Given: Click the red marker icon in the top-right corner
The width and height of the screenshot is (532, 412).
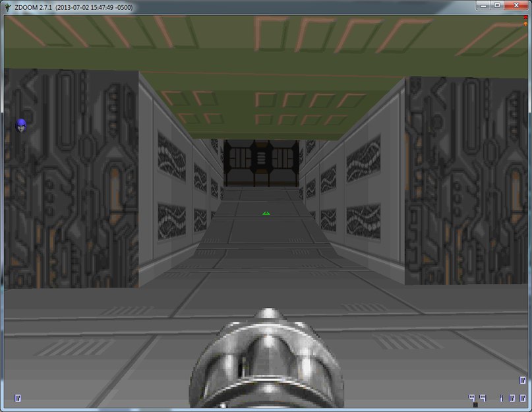Looking at the screenshot, I should (x=525, y=17).
